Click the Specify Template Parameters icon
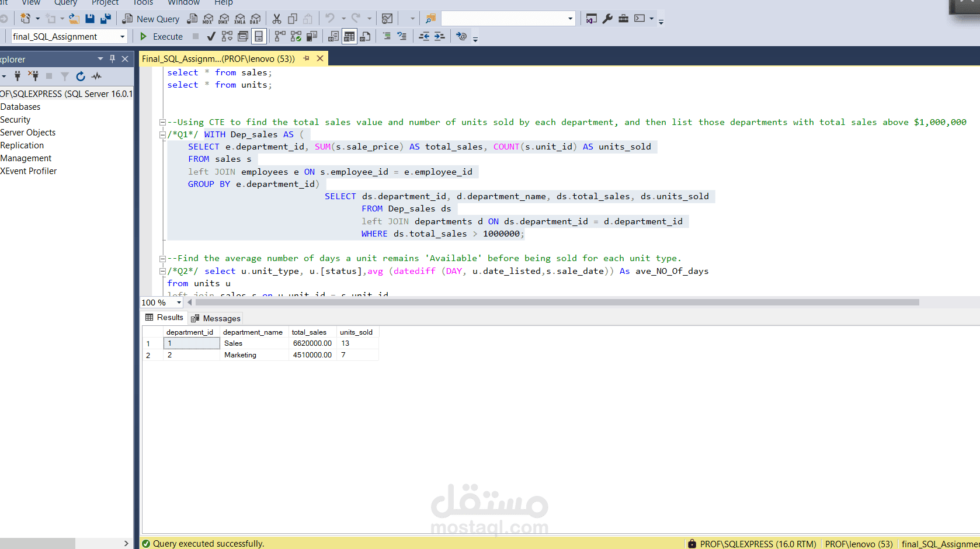This screenshot has height=549, width=980. 461,36
